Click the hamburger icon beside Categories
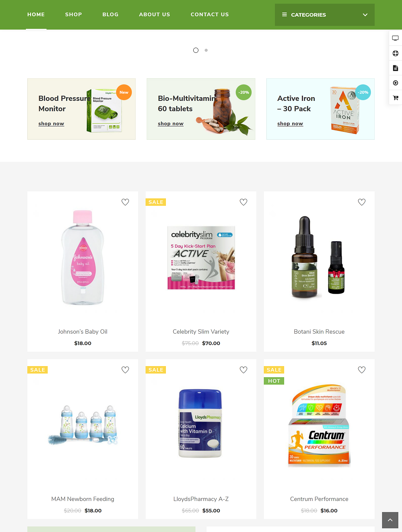402x532 pixels. [285, 15]
